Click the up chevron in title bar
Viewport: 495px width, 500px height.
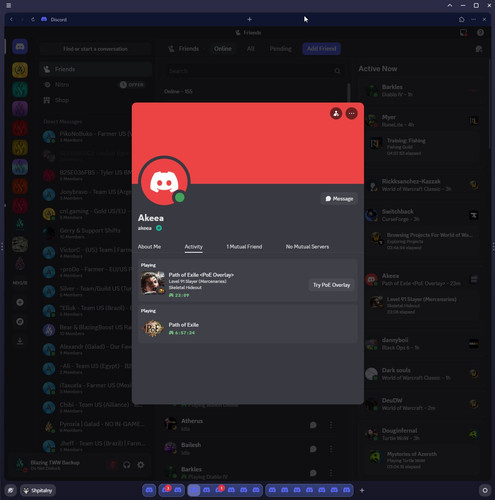450,5
